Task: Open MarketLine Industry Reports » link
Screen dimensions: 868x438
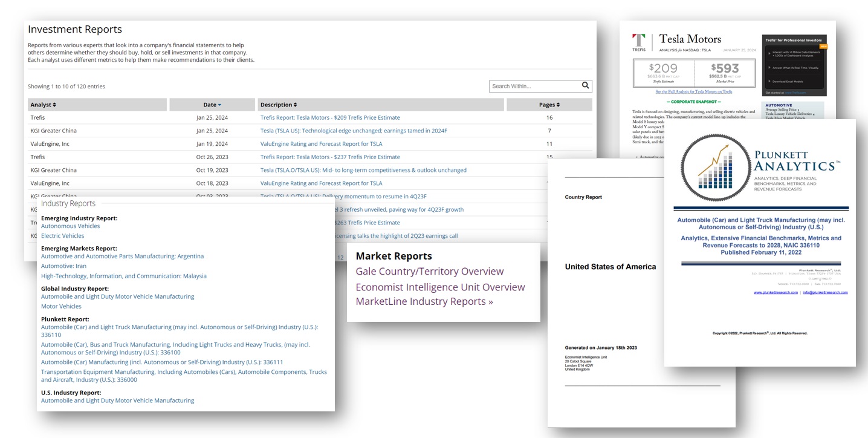Action: (x=424, y=301)
